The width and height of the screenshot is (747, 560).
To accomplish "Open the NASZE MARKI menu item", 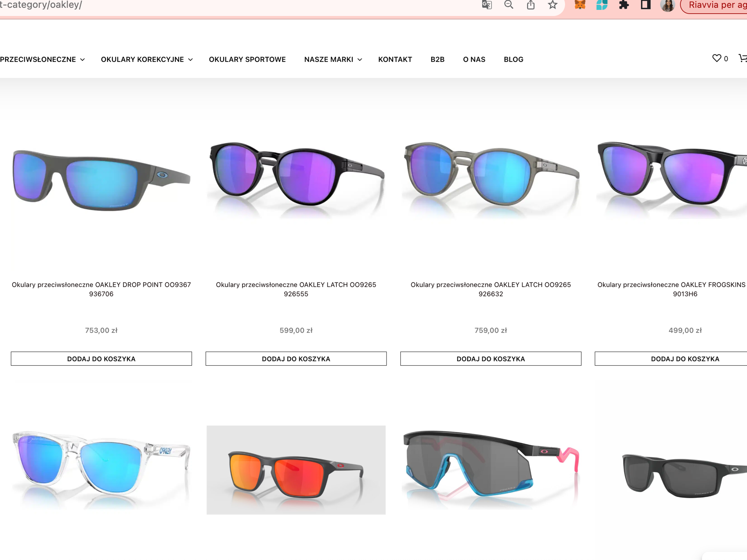I will pyautogui.click(x=329, y=60).
